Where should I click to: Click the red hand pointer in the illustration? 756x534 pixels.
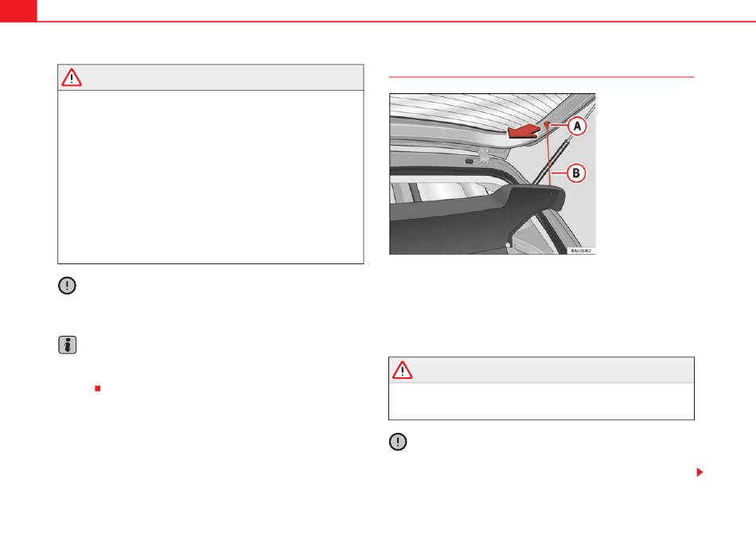[x=524, y=131]
